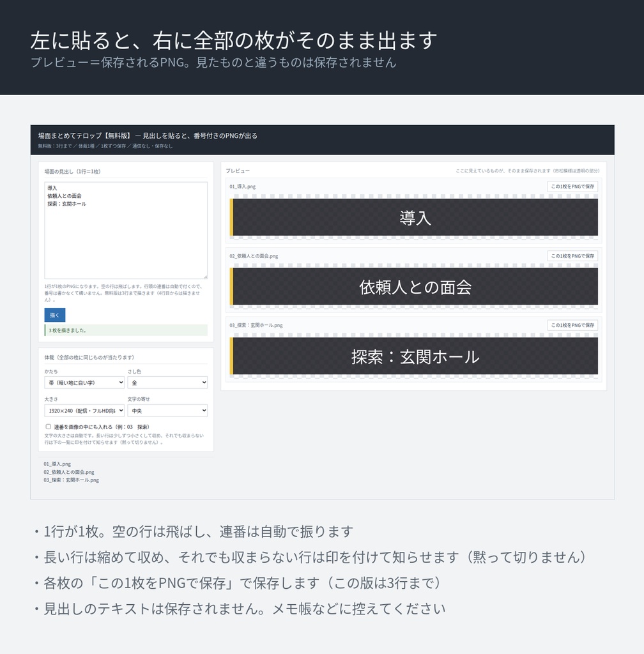Image resolution: width=644 pixels, height=654 pixels.
Task: Click the 探索：玄関ホール preview banner image
Action: pyautogui.click(x=414, y=356)
